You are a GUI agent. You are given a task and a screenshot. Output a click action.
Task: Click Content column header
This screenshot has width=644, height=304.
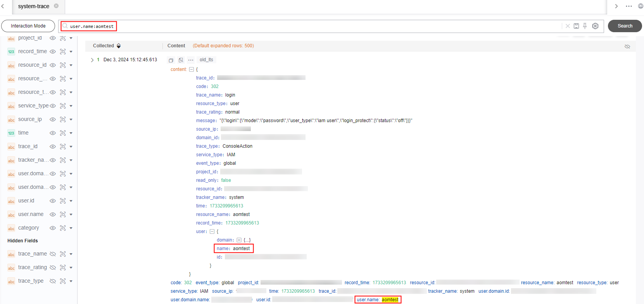pos(176,46)
